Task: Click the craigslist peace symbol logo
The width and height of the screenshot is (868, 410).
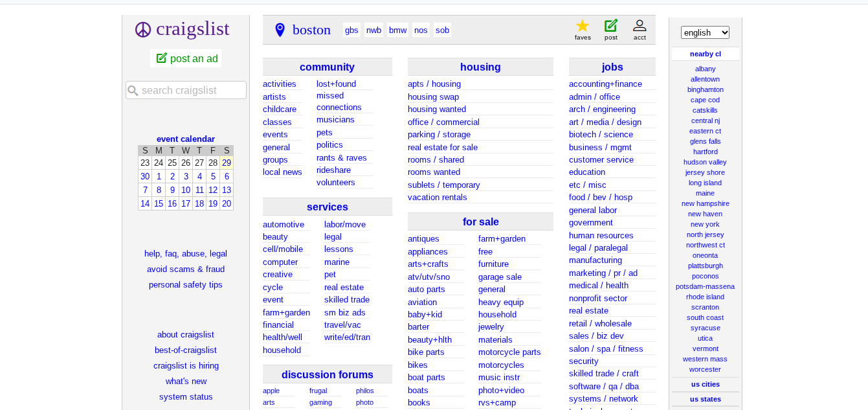Action: click(x=143, y=30)
